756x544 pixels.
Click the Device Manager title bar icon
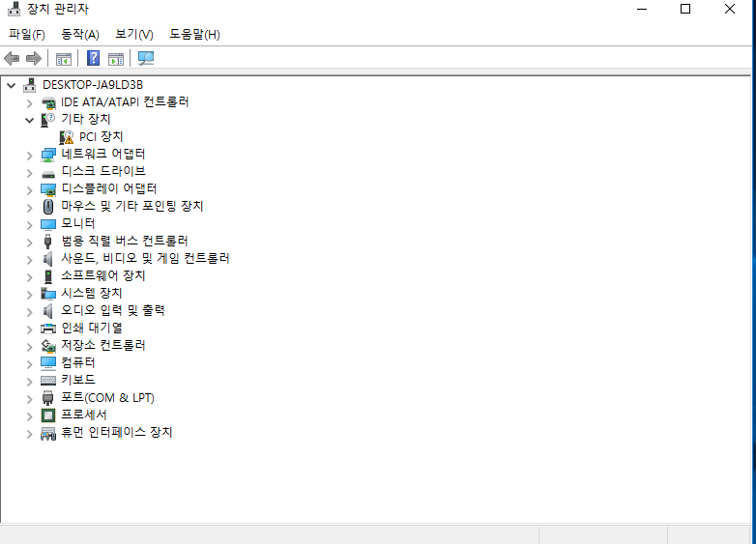[x=14, y=9]
